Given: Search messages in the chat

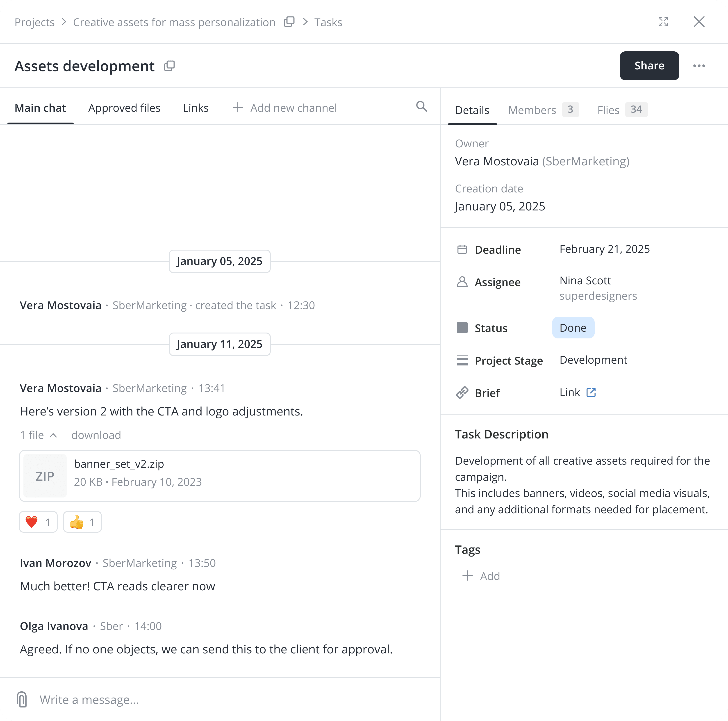Looking at the screenshot, I should [x=421, y=107].
